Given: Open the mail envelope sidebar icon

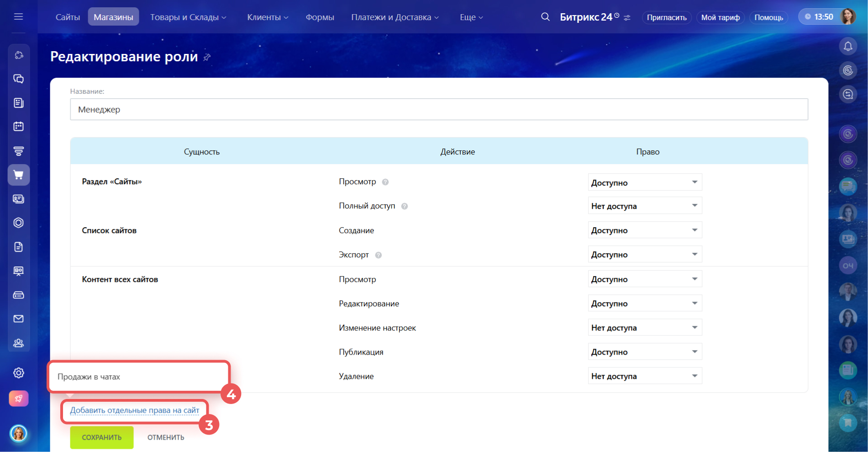Looking at the screenshot, I should tap(18, 319).
